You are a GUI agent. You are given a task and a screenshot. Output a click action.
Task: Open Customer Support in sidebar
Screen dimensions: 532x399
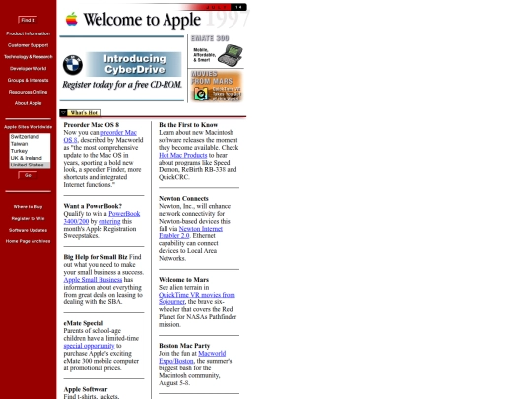click(29, 45)
